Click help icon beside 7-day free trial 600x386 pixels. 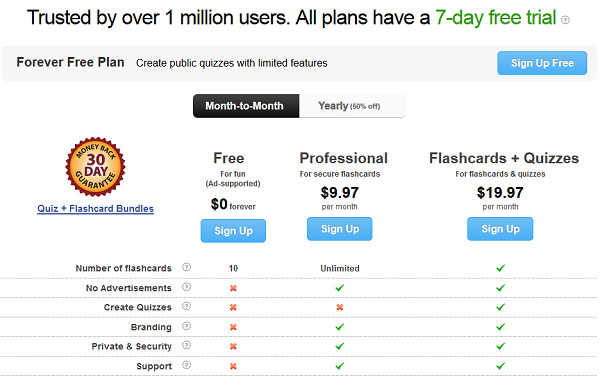565,20
